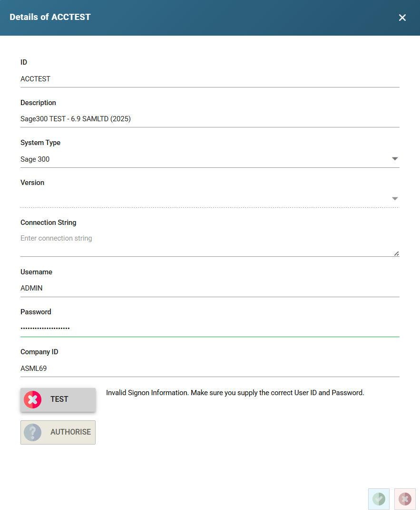Click the question mark icon on AUTHORISE

pos(33,432)
